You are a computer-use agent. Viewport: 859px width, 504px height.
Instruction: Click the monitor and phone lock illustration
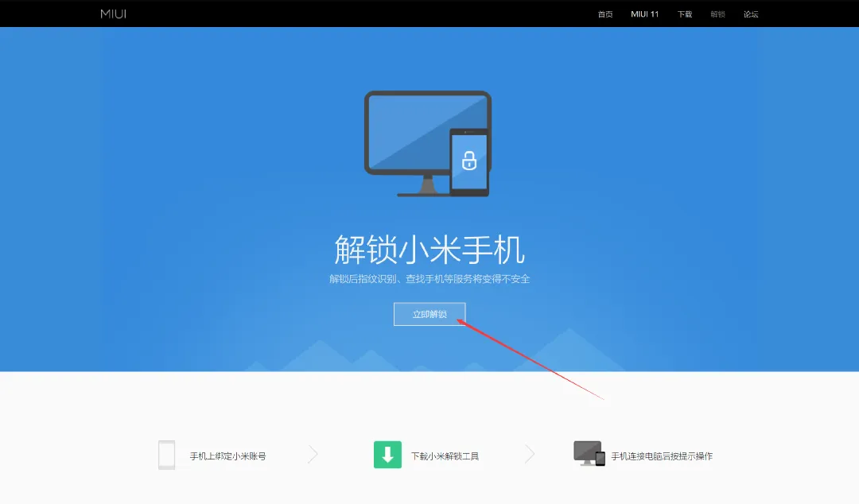click(428, 144)
